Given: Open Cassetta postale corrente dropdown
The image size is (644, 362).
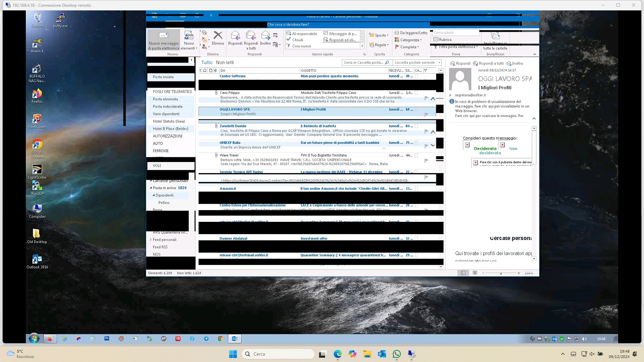Looking at the screenshot, I should tap(439, 63).
